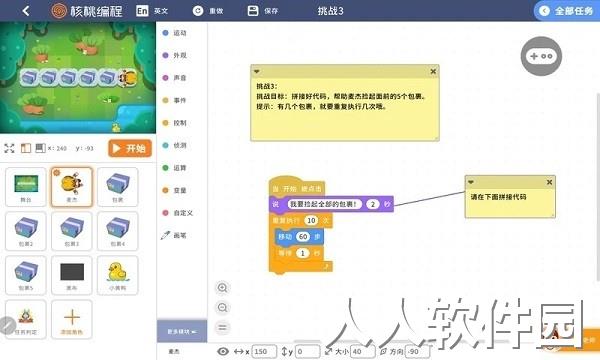
Task: Edit the say block seconds value 2
Action: point(373,204)
